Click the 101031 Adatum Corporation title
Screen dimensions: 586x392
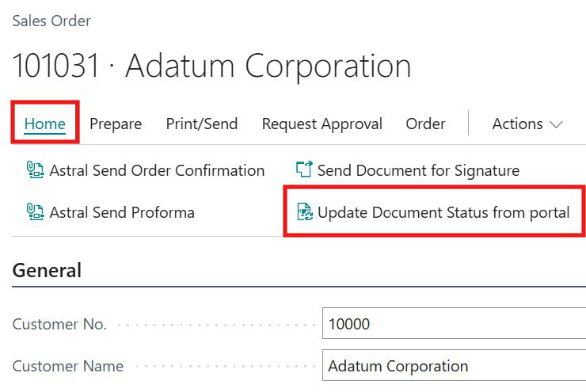tap(211, 66)
